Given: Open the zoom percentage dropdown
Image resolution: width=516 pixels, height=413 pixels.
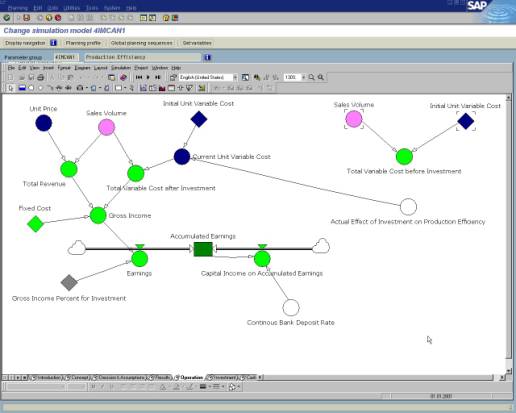Looking at the screenshot, I should [303, 77].
